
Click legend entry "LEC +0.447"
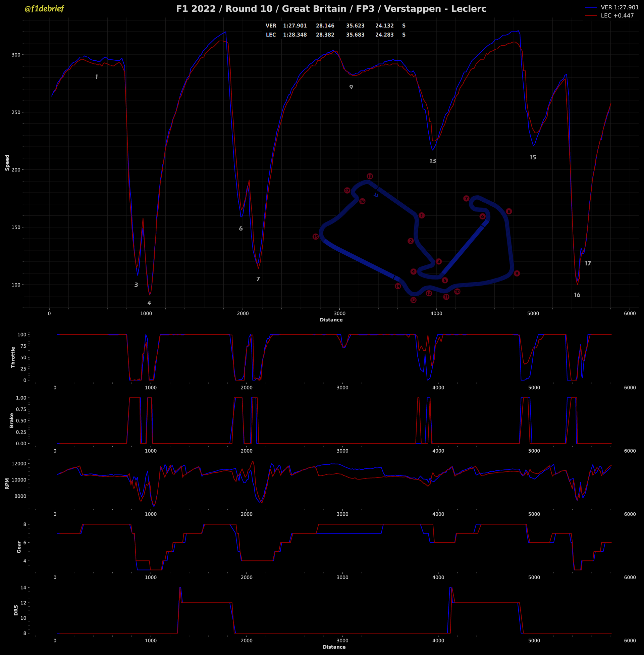point(617,15)
